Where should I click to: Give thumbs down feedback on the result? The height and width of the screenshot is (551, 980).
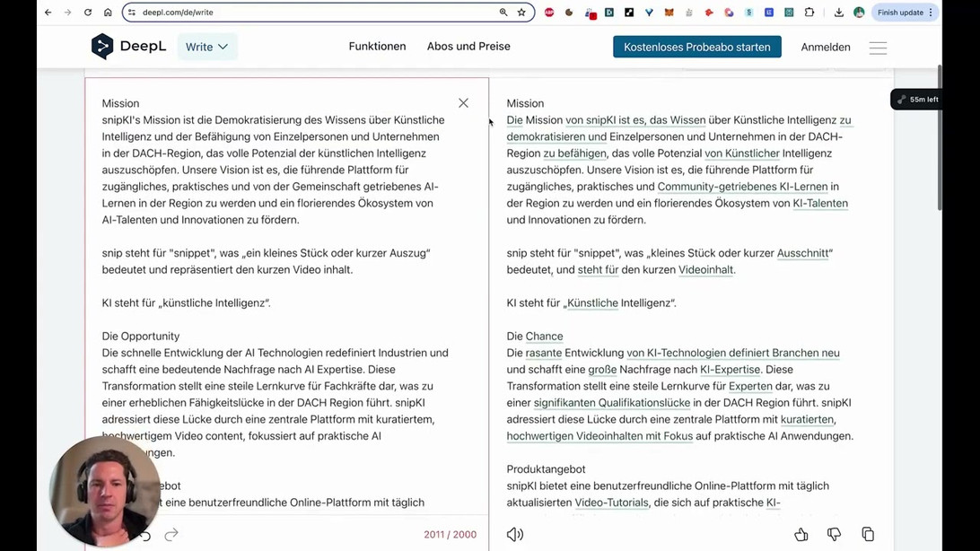pyautogui.click(x=835, y=534)
